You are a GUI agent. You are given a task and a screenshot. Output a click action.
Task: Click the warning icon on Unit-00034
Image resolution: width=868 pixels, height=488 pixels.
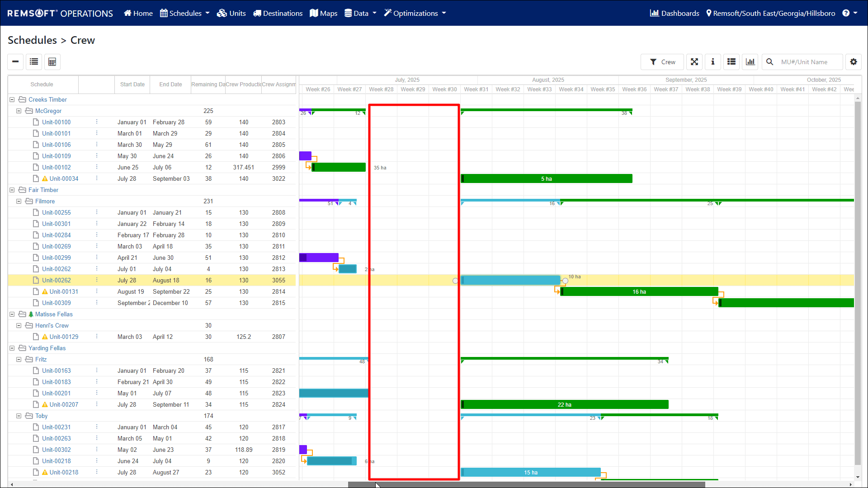pos(45,178)
